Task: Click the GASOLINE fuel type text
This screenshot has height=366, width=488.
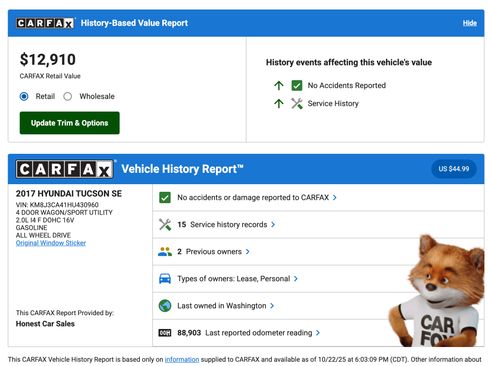Action: (31, 228)
